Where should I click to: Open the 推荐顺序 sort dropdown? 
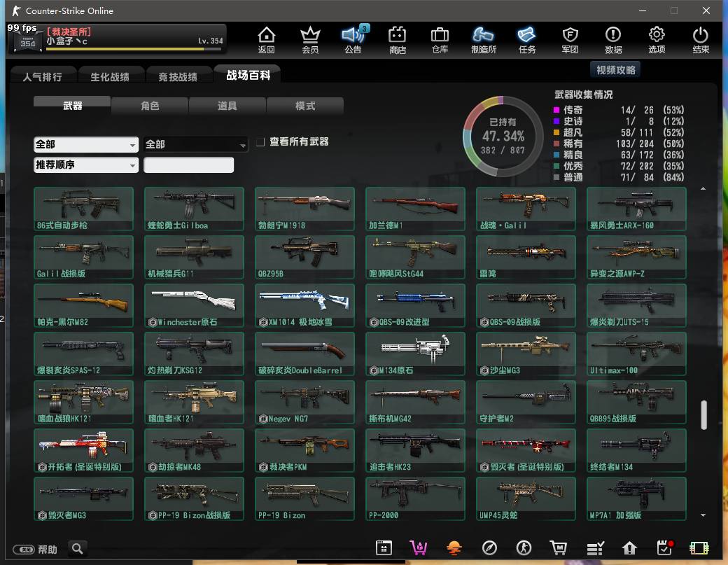click(86, 165)
